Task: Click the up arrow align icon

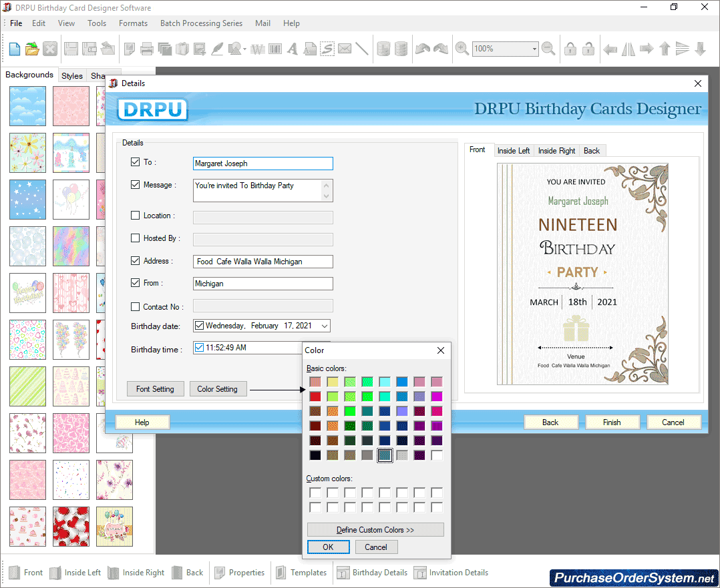Action: pyautogui.click(x=665, y=49)
